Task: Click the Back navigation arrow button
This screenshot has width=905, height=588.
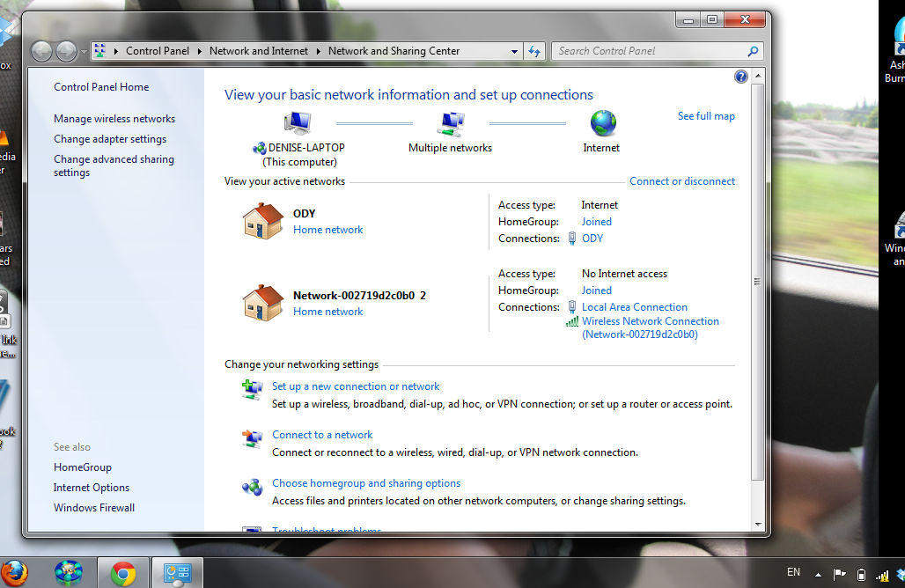Action: [41, 51]
